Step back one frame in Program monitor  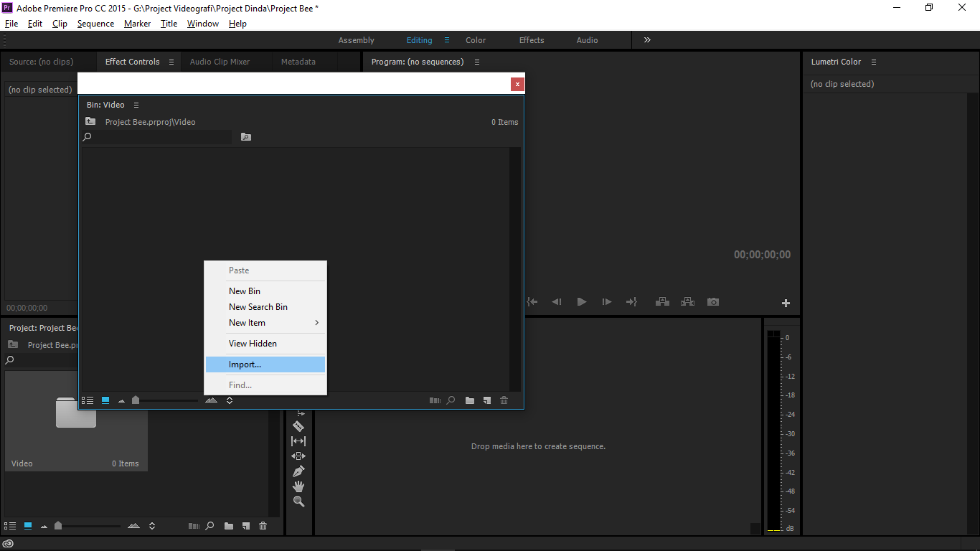click(557, 302)
